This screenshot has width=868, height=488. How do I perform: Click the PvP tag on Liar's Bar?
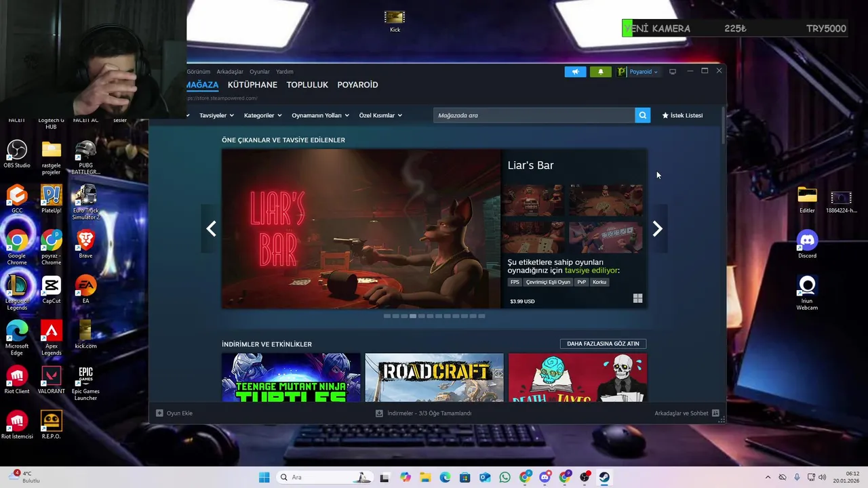click(x=581, y=282)
